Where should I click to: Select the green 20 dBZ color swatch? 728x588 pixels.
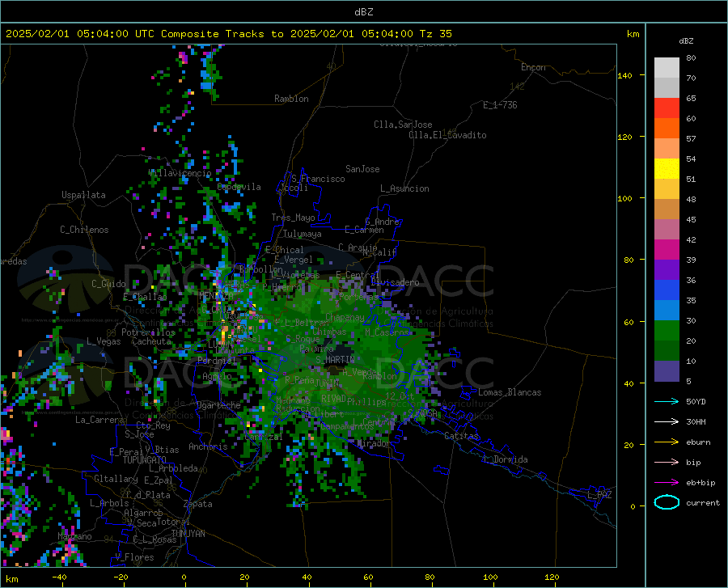point(667,331)
